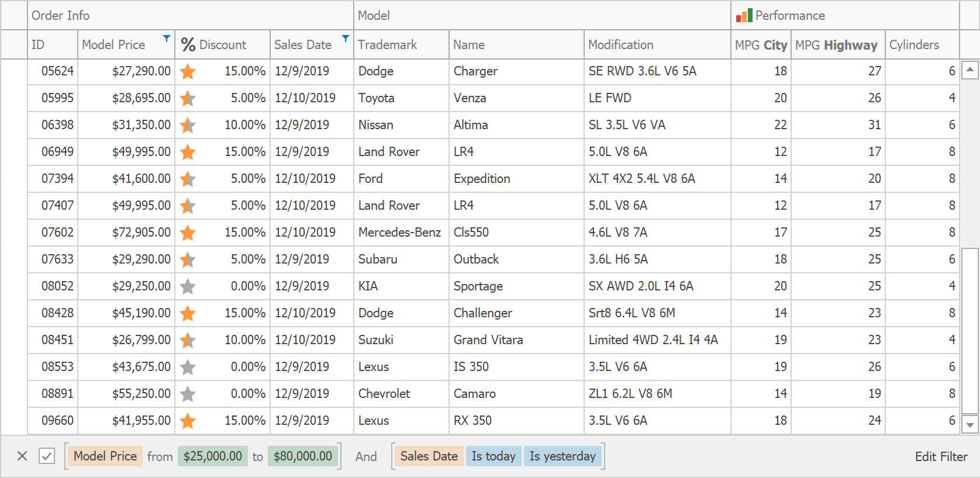Click the gray star in row 08052
This screenshot has height=478, width=980.
(188, 286)
